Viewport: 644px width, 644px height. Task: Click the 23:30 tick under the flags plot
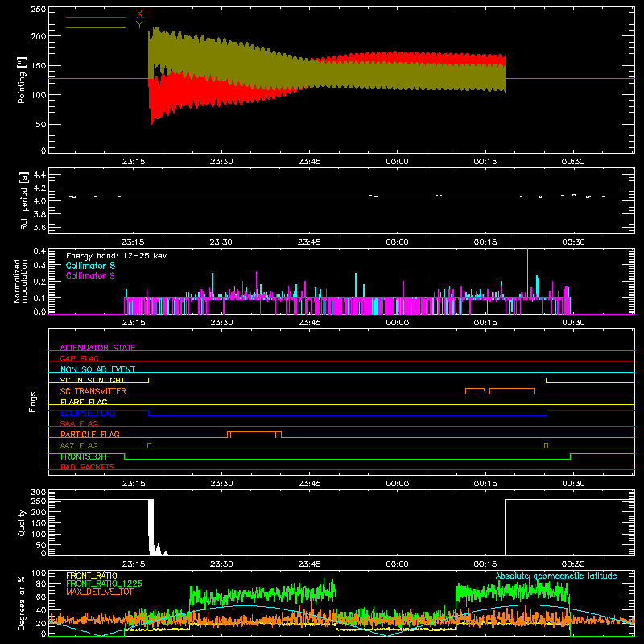pyautogui.click(x=221, y=484)
